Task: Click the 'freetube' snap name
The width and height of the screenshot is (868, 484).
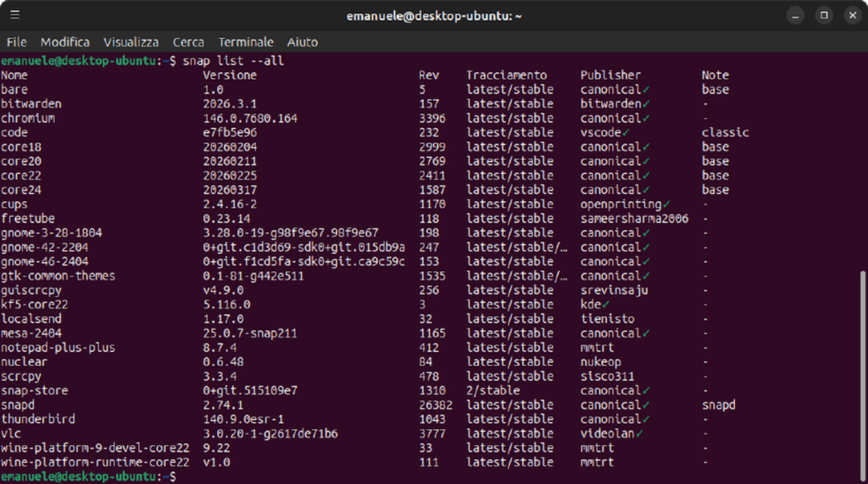Action: pyautogui.click(x=28, y=219)
